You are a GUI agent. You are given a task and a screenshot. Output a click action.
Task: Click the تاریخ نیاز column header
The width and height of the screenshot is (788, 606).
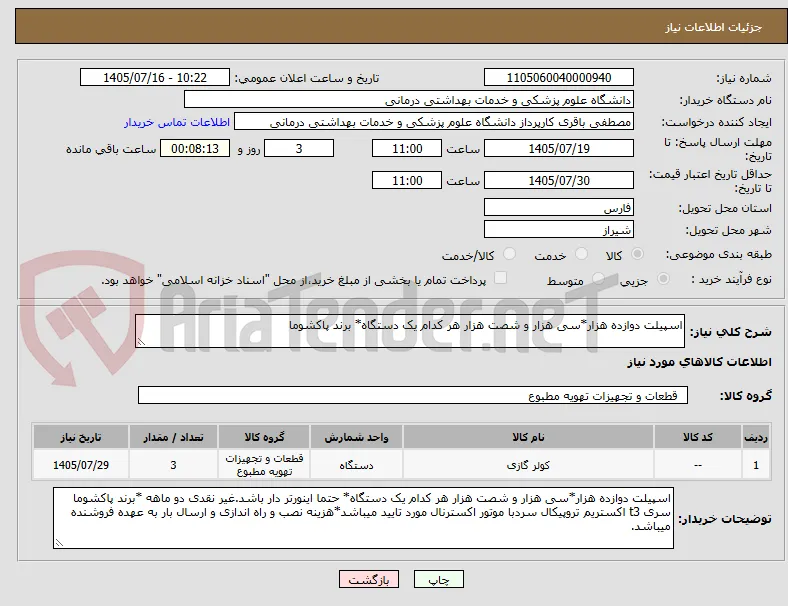point(81,437)
